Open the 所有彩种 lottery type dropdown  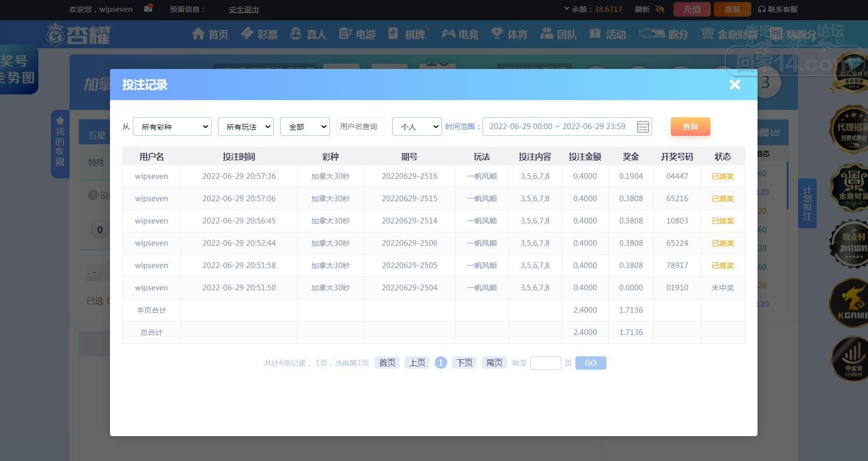(172, 127)
